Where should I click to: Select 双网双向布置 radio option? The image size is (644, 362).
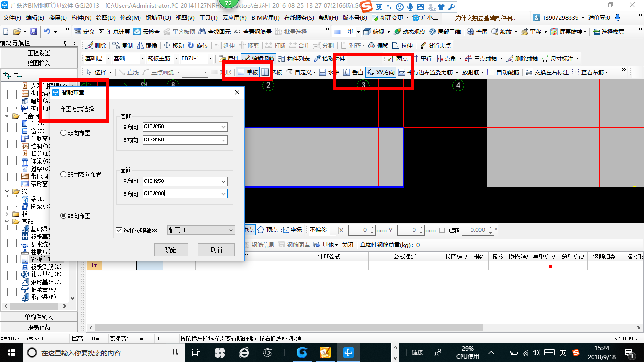pyautogui.click(x=81, y=174)
